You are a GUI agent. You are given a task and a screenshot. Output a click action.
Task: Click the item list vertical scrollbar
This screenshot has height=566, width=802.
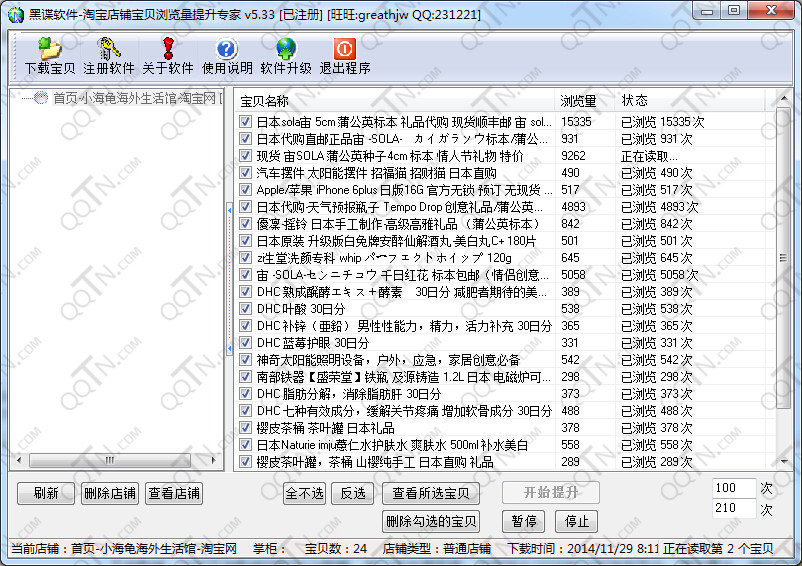click(783, 300)
